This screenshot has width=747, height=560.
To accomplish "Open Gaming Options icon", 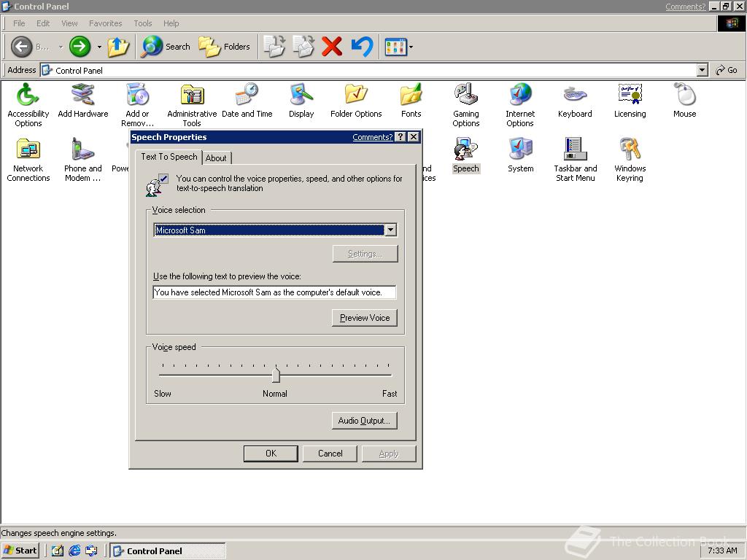I will 466,105.
